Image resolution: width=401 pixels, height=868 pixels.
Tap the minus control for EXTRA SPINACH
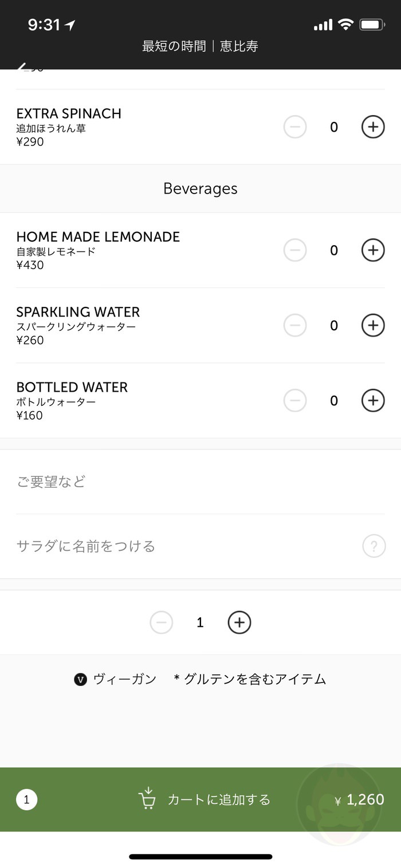click(x=294, y=127)
